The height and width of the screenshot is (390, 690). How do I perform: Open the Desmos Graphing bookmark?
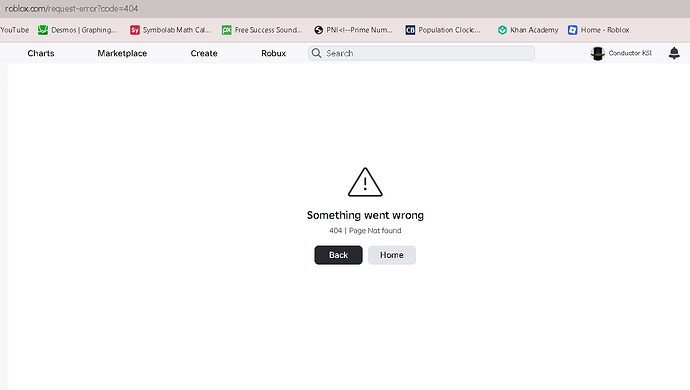(77, 30)
